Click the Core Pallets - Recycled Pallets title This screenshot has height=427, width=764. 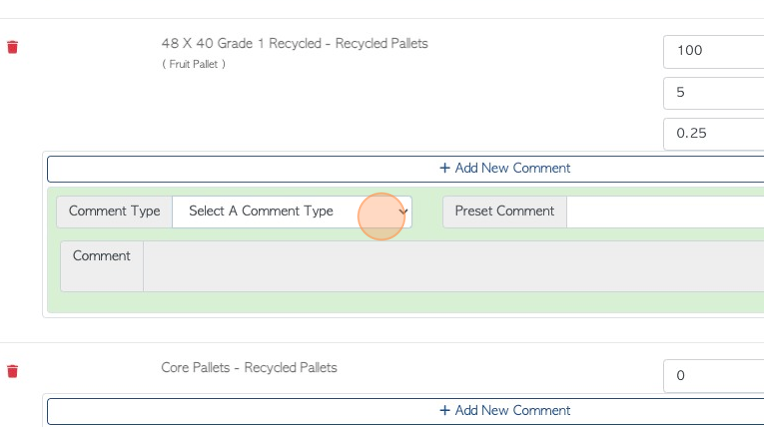tap(249, 368)
